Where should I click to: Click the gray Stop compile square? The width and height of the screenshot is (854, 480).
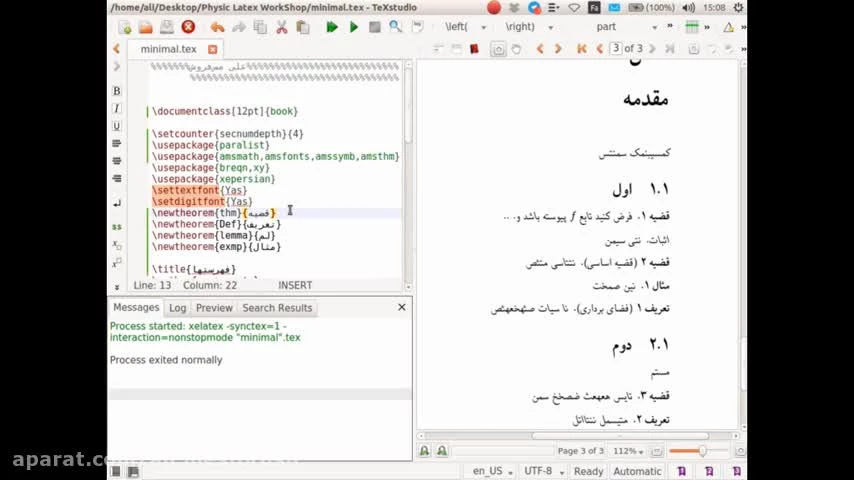(375, 27)
